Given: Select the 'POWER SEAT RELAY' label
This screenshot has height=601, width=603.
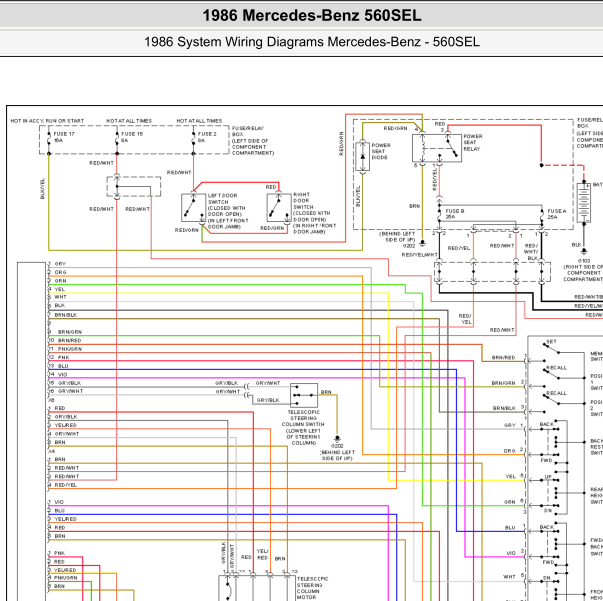Looking at the screenshot, I should [x=473, y=143].
